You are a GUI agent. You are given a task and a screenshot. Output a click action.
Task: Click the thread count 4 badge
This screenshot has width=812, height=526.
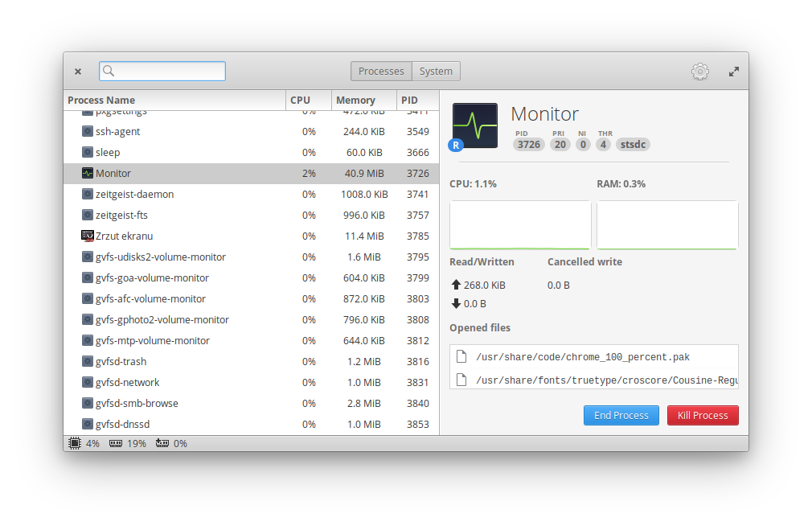(603, 145)
